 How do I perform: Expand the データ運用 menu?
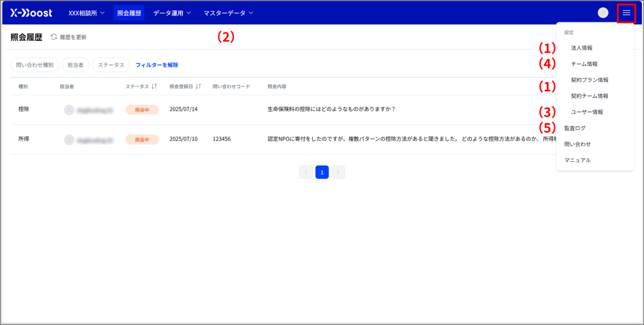pyautogui.click(x=172, y=13)
